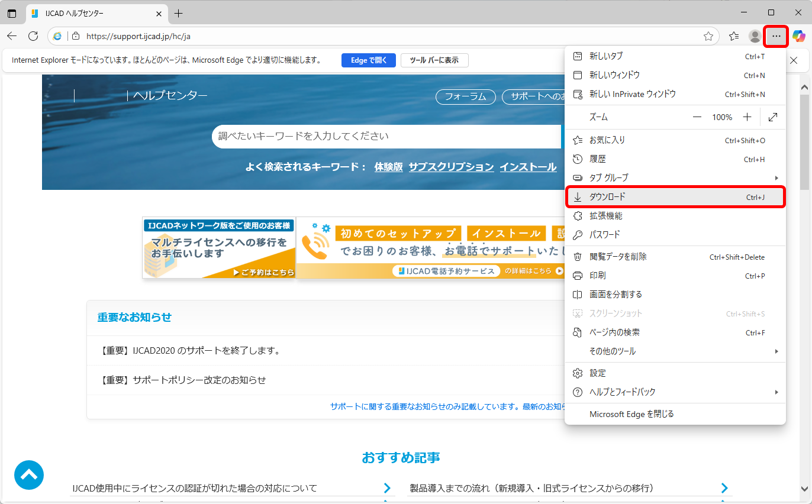Click the Edge で開く button
Viewport: 812px width, 504px height.
(x=368, y=60)
